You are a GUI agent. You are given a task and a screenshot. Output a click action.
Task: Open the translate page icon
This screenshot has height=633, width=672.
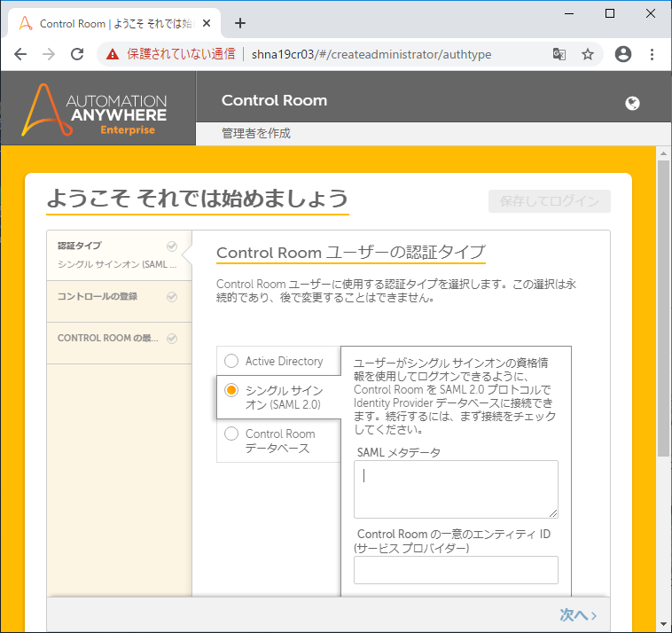(x=559, y=54)
